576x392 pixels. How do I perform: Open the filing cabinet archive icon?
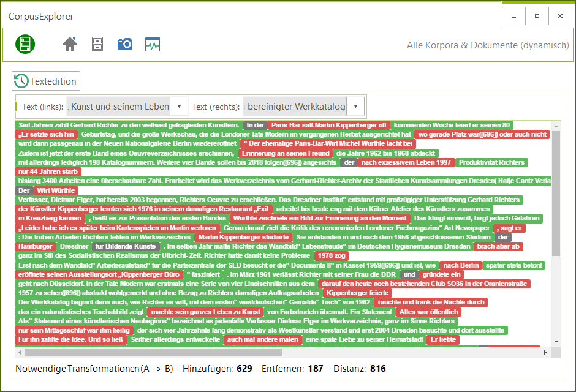(97, 43)
